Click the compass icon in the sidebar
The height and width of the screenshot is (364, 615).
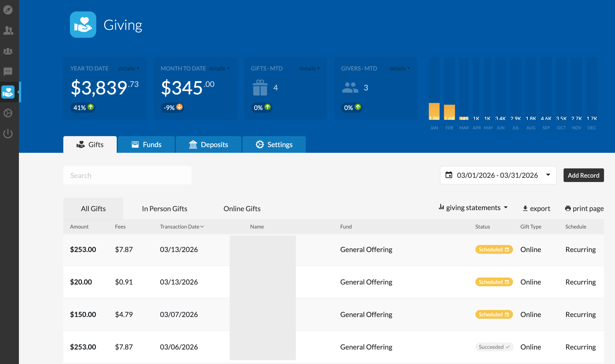[8, 10]
